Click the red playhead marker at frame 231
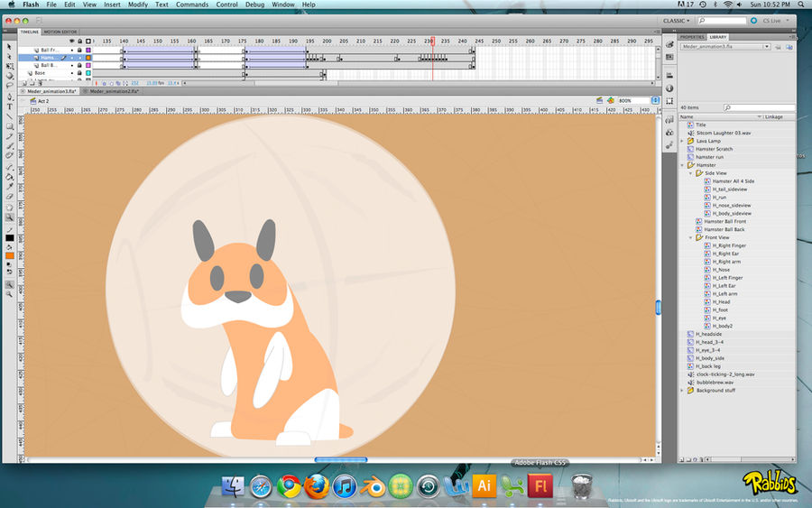 (x=432, y=41)
